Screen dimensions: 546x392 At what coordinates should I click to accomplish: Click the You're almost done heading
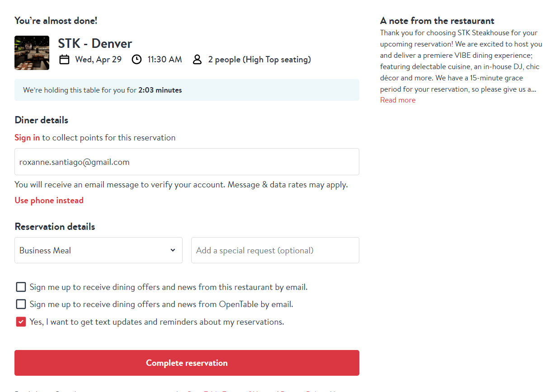[x=56, y=21]
